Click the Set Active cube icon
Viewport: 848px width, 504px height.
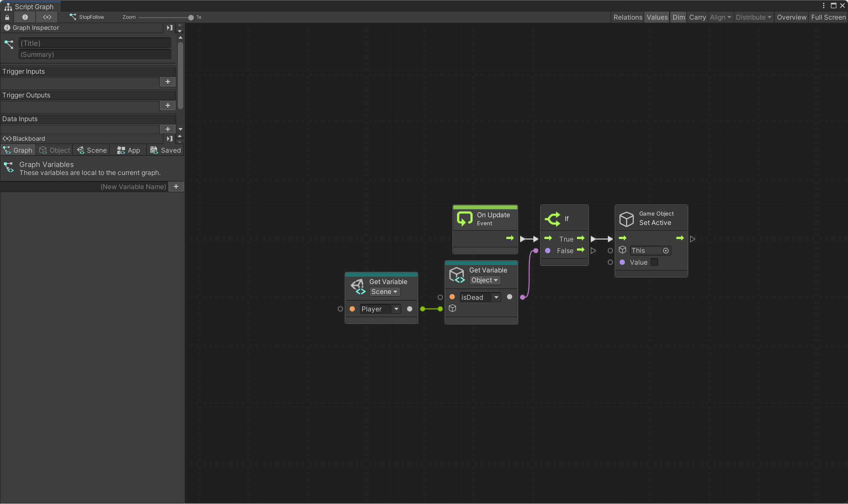coord(626,219)
